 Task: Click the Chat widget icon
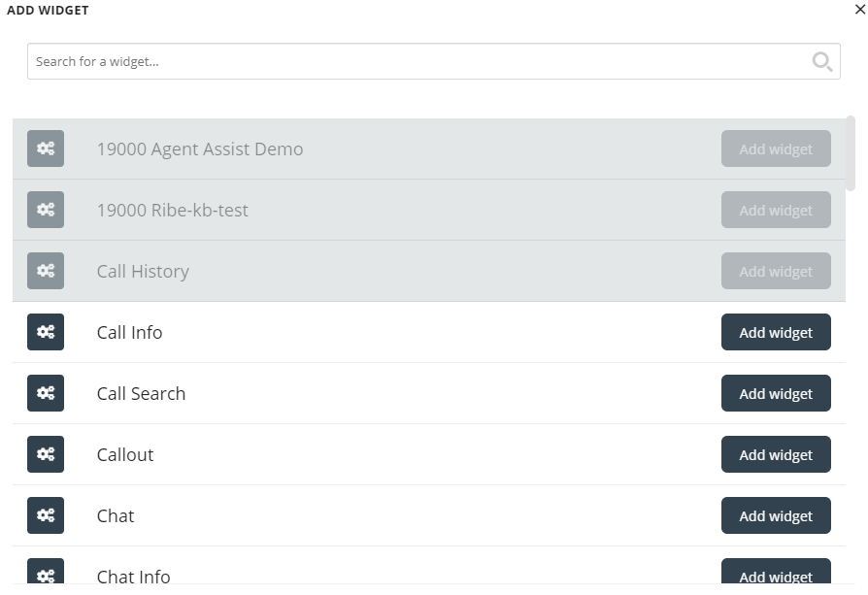pyautogui.click(x=46, y=515)
